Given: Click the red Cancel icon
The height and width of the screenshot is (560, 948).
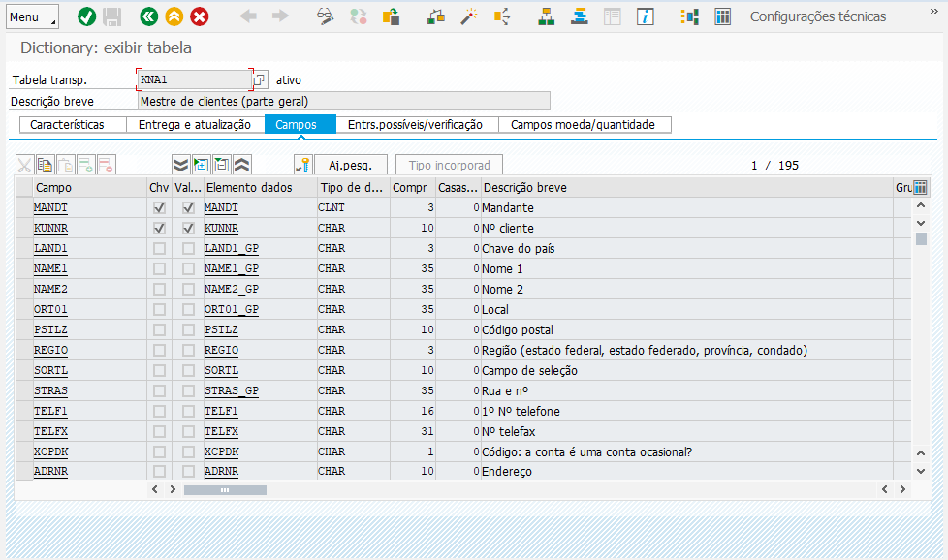Looking at the screenshot, I should 200,16.
